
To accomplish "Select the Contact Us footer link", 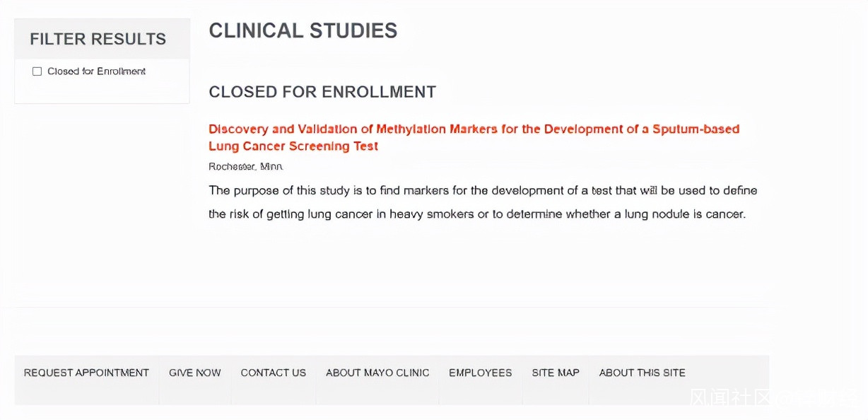I will tap(273, 373).
